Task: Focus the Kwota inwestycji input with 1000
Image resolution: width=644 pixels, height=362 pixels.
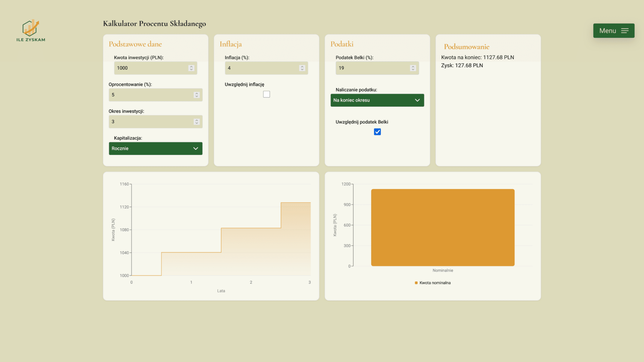Action: point(151,68)
